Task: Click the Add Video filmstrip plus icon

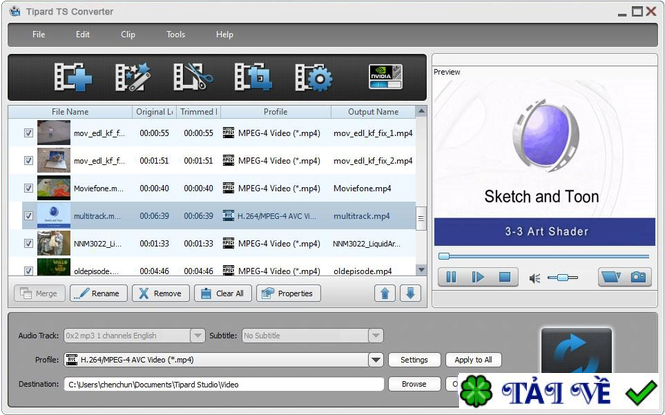Action: click(x=73, y=77)
